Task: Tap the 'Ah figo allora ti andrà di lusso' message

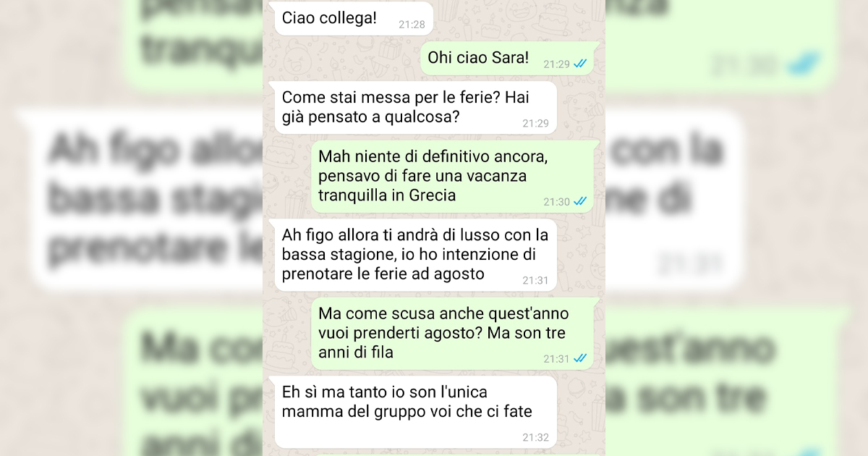Action: [415, 255]
